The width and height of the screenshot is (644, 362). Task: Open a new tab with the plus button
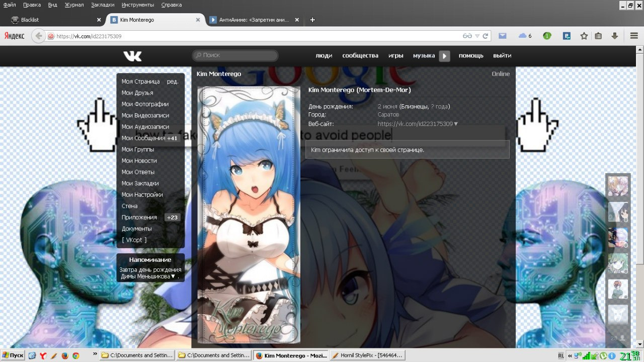click(312, 20)
